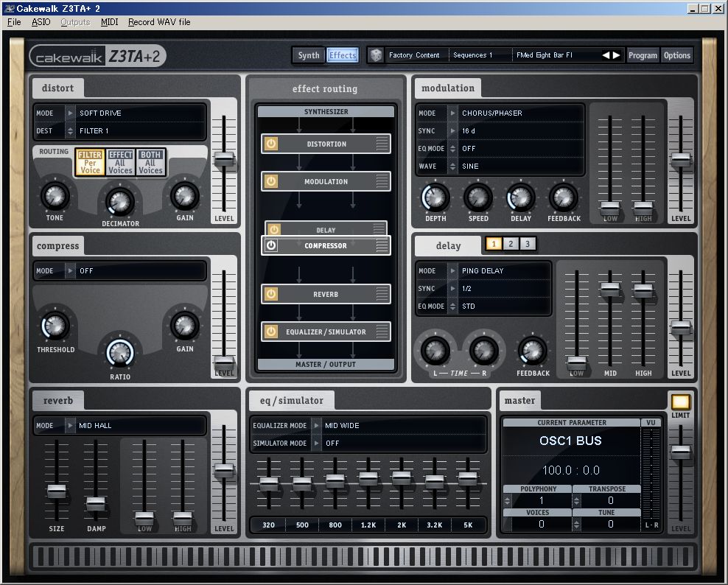
Task: Select the next preset with the right arrow
Action: [617, 55]
